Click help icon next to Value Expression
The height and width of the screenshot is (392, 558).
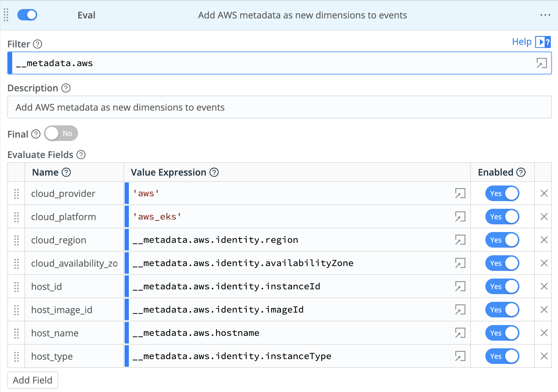[214, 172]
